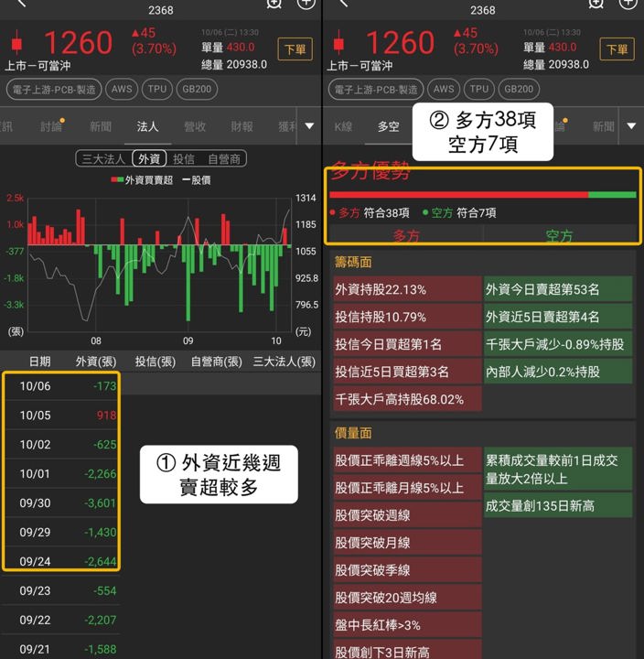Switch to the K線 tab
The image size is (644, 659).
pos(343,126)
